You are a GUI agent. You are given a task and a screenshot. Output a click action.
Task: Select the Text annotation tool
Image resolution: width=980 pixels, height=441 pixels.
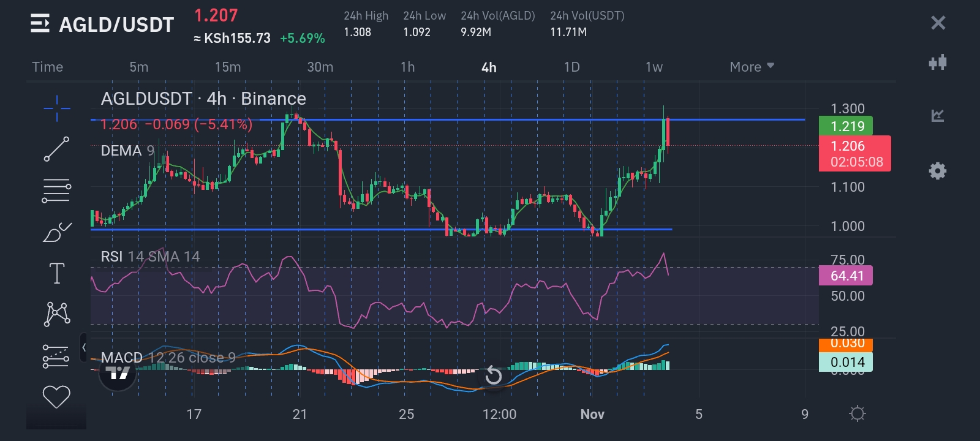[x=56, y=273]
